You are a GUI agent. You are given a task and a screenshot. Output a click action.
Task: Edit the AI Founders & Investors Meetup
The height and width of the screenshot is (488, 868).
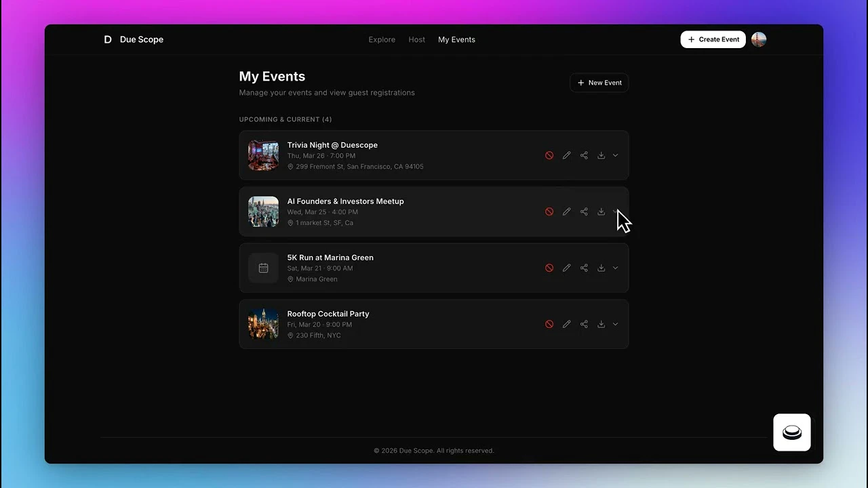tap(566, 211)
